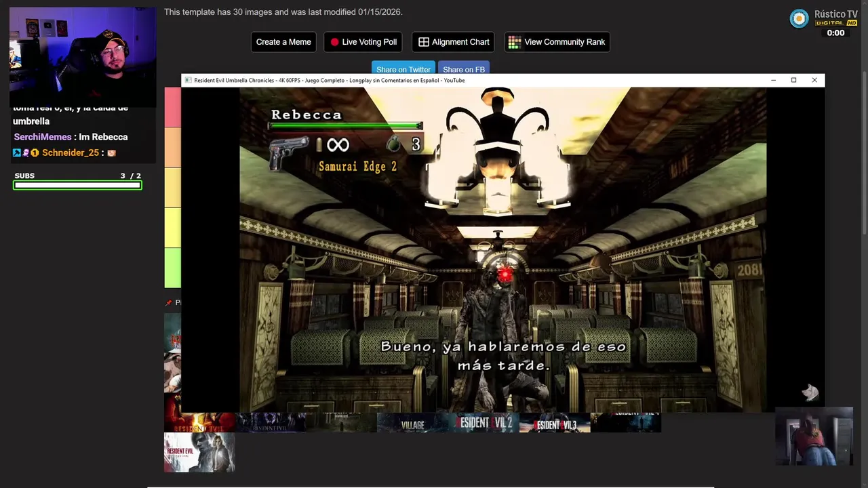
Task: Select the red top tier row label
Action: pyautogui.click(x=172, y=107)
